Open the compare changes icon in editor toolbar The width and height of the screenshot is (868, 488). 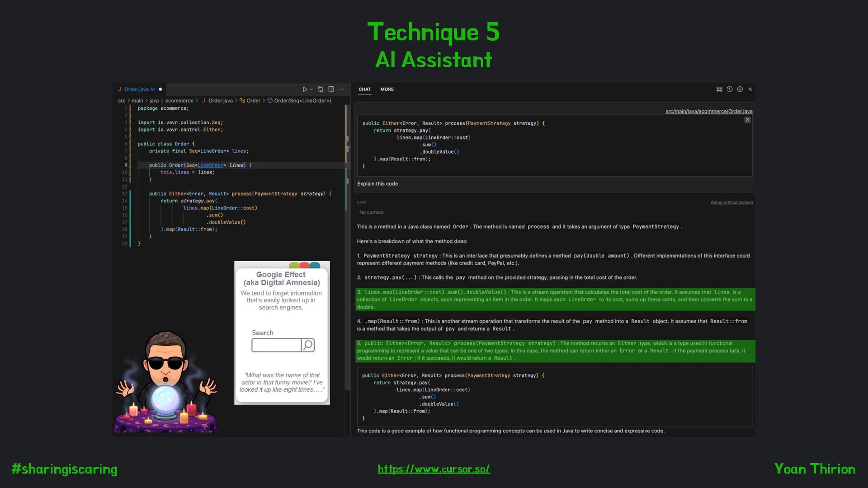[321, 89]
